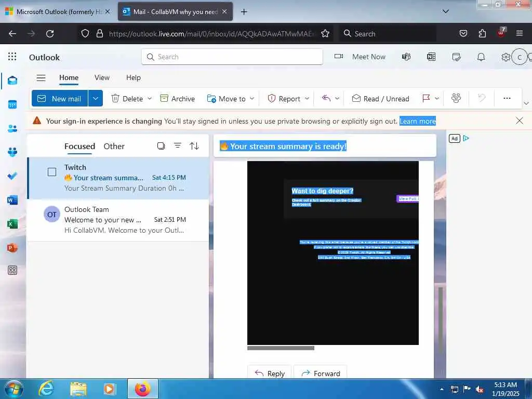Viewport: 532px width, 399px height.
Task: Open the Outlook Team welcome email
Action: [118, 220]
